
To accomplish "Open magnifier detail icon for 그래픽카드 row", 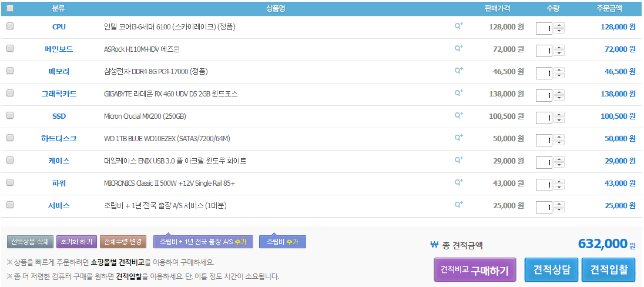I will 458,93.
